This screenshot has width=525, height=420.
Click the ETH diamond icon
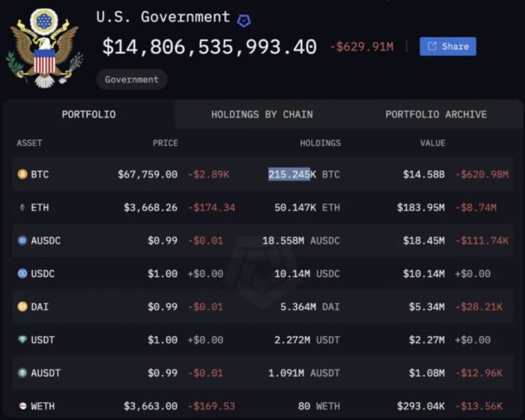(x=23, y=208)
